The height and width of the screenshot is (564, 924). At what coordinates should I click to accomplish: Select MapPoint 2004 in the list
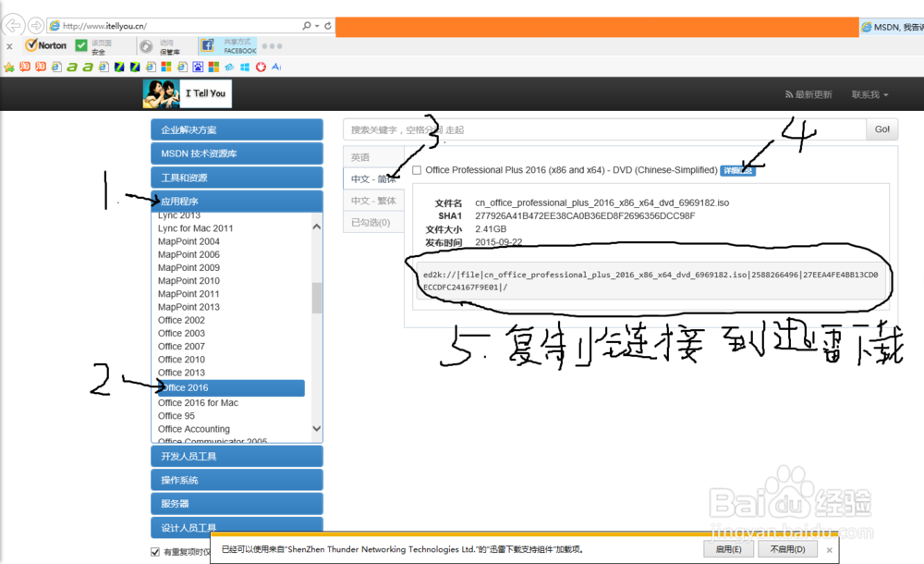(188, 241)
